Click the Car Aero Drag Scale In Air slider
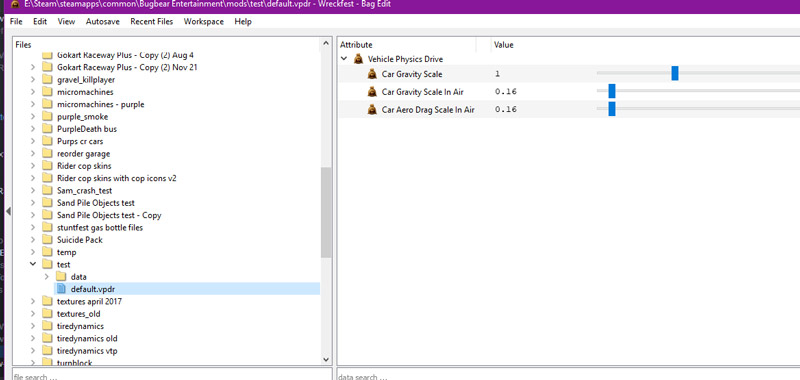 (x=612, y=109)
